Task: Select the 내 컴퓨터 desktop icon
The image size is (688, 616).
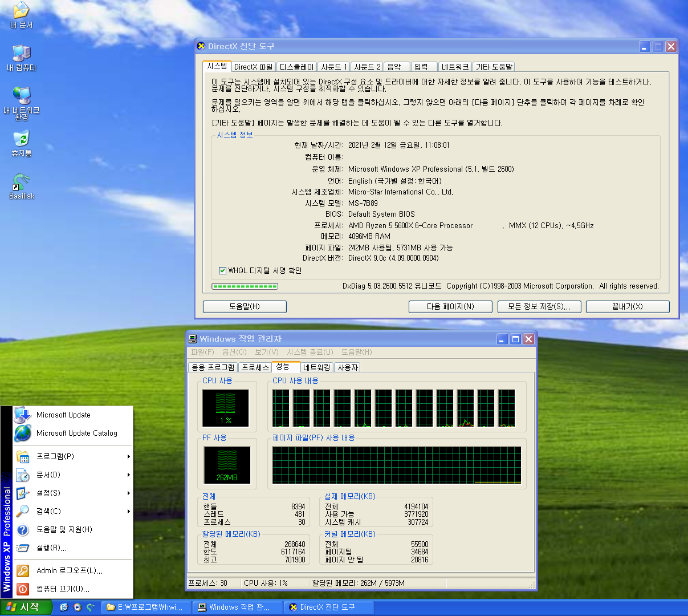Action: coord(22,58)
